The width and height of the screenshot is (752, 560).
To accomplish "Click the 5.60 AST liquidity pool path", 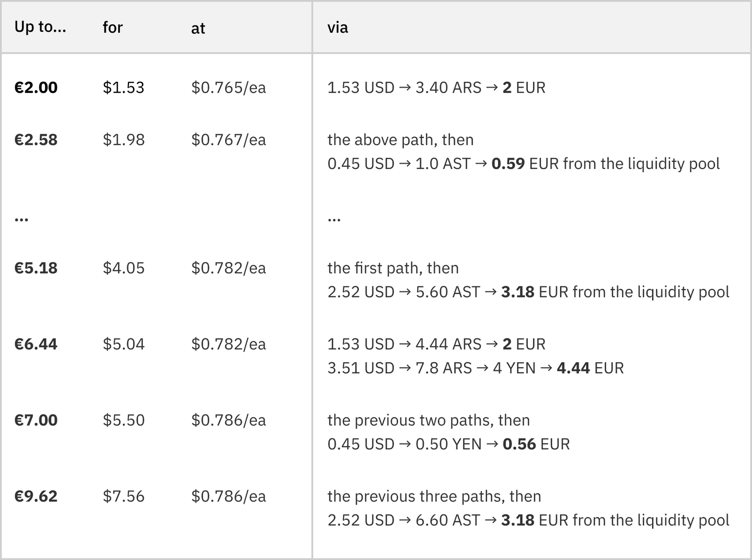I will 528,292.
